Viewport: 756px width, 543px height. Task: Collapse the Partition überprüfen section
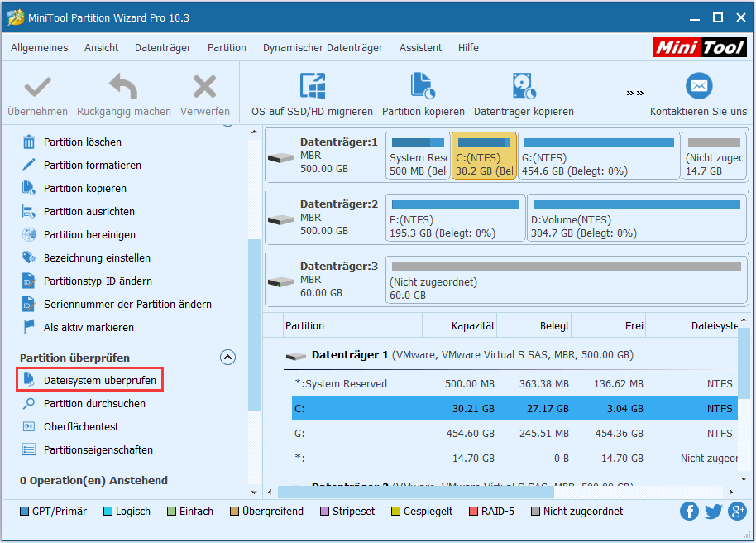coord(227,358)
